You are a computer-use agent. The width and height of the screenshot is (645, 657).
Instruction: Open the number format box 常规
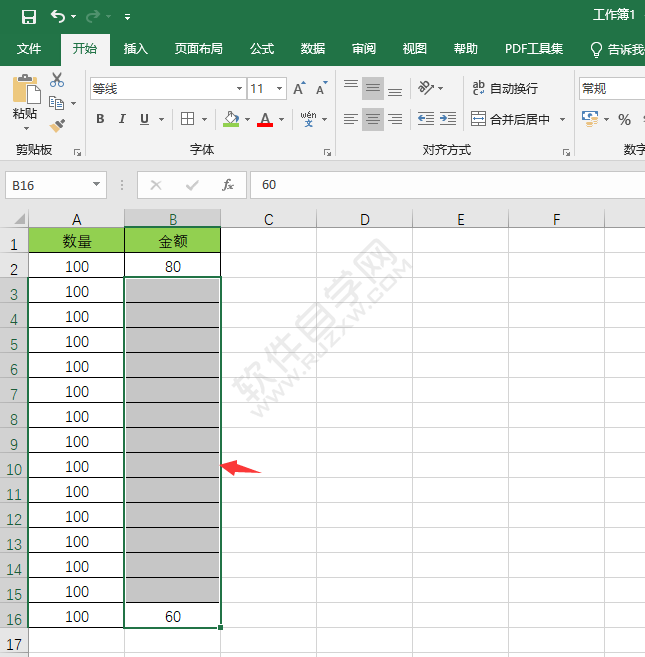(x=612, y=88)
